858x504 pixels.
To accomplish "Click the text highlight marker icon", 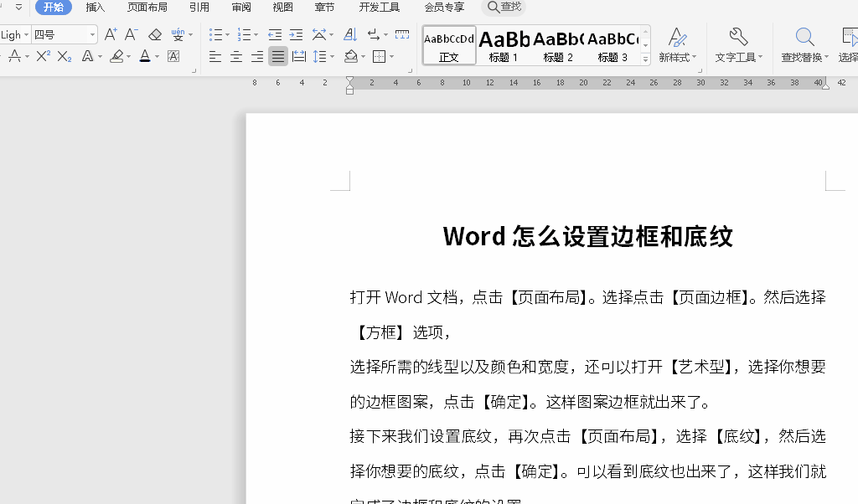I will 116,56.
